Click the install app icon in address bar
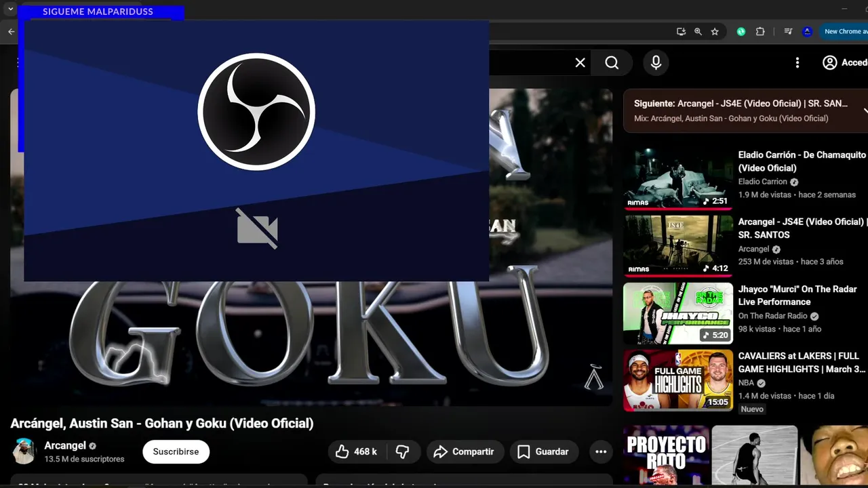The width and height of the screenshot is (868, 488). 681,31
